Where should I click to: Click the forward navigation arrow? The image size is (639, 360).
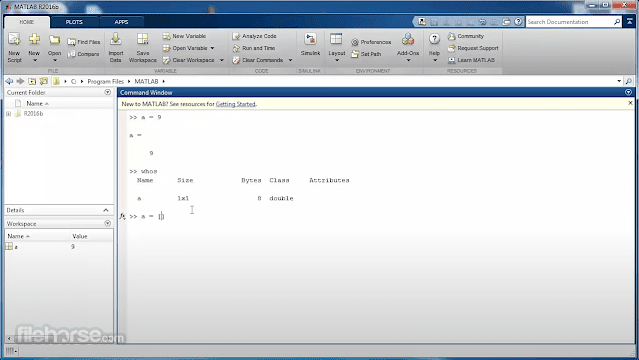pyautogui.click(x=20, y=81)
